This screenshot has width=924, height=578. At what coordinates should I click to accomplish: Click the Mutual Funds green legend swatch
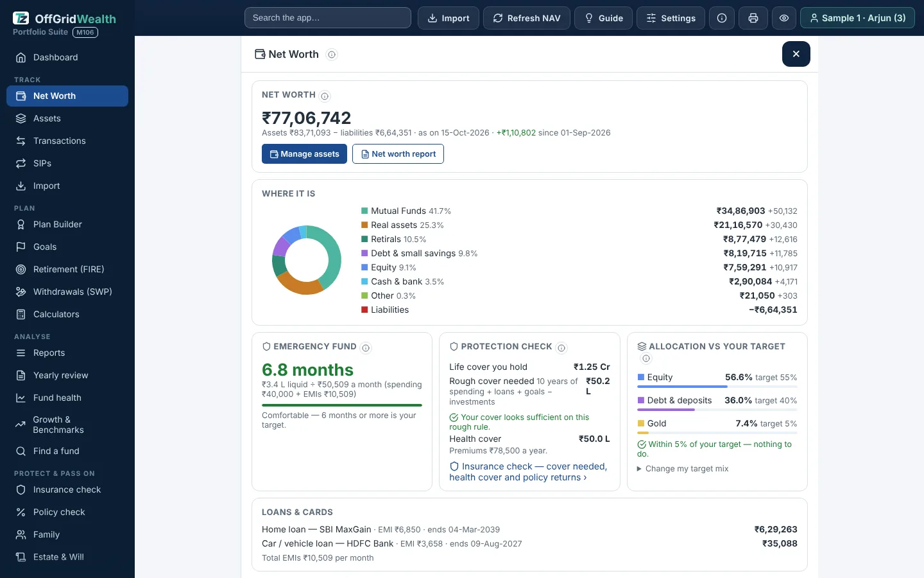point(364,211)
